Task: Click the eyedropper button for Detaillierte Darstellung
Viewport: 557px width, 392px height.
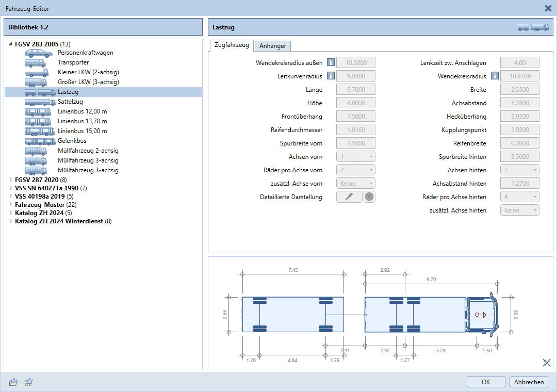Action: 349,197
